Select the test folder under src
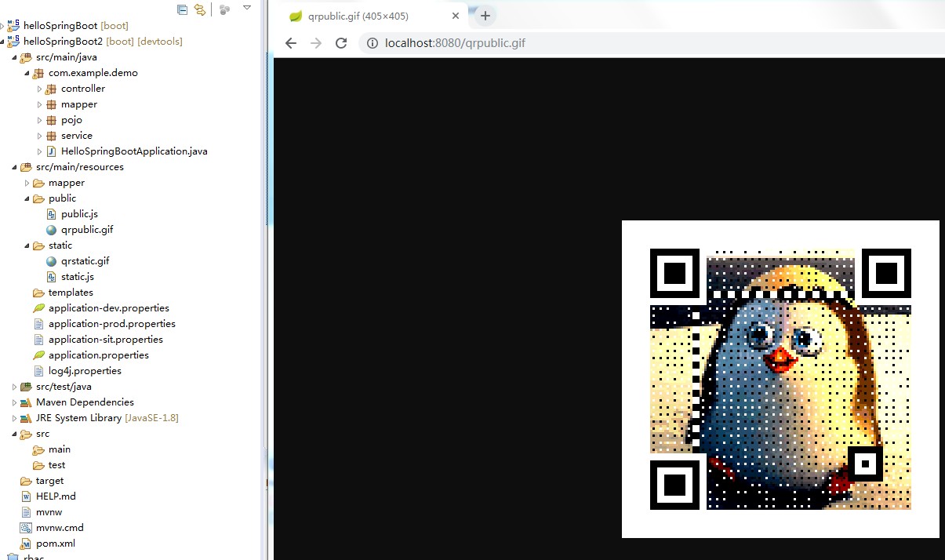Image resolution: width=945 pixels, height=560 pixels. (56, 465)
